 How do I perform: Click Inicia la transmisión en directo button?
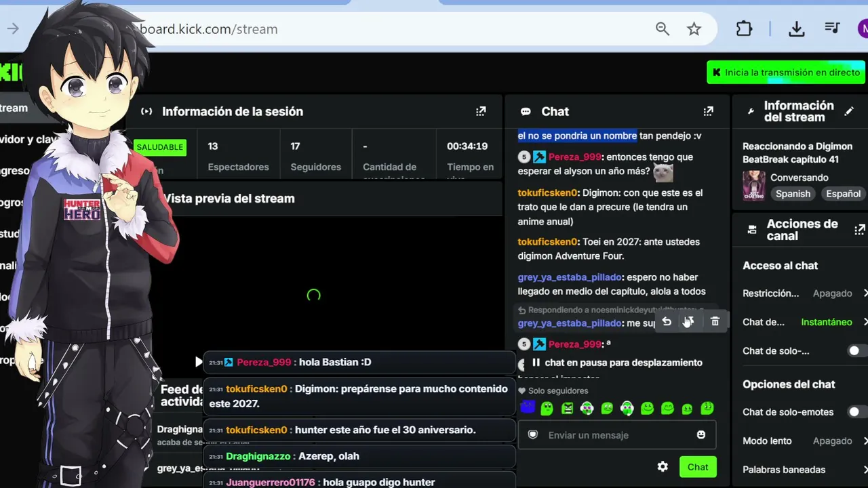pos(786,73)
